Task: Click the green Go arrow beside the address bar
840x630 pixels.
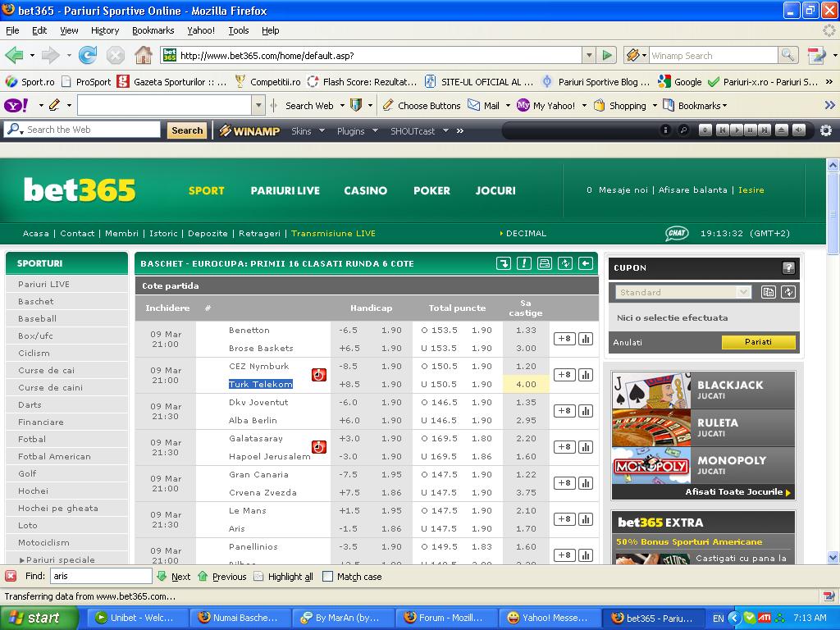Action: point(607,55)
